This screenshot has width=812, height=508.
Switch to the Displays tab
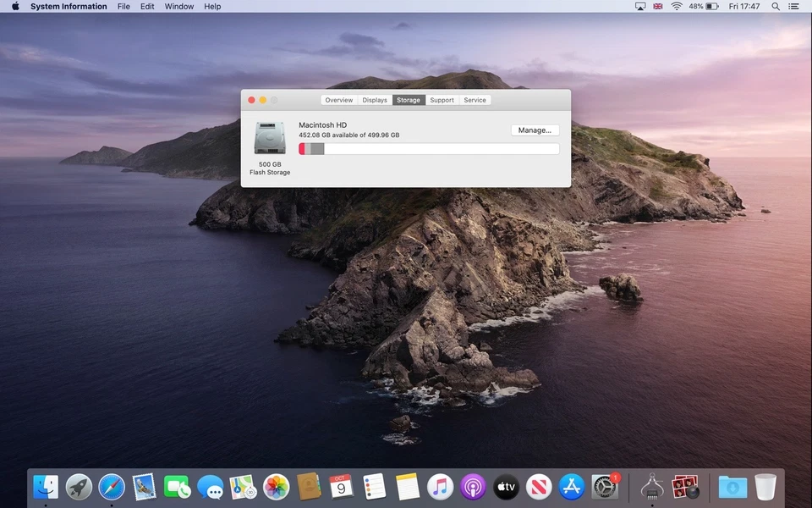pyautogui.click(x=375, y=100)
